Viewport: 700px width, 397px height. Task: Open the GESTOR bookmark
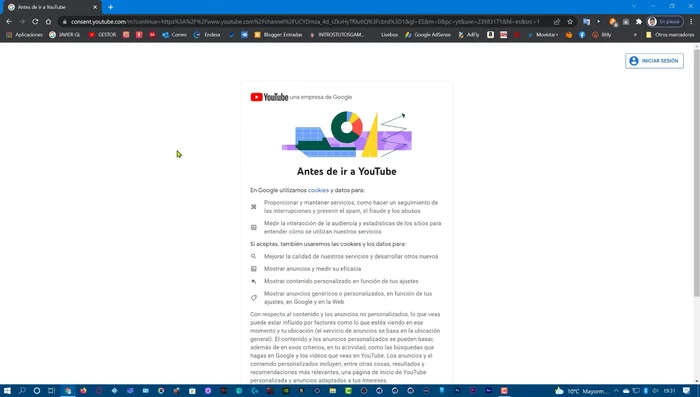coord(102,34)
